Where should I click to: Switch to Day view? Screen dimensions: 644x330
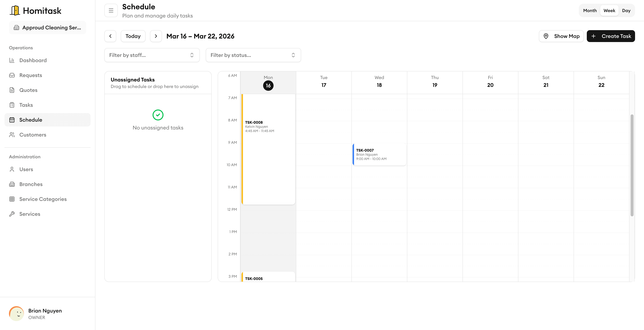pos(626,10)
